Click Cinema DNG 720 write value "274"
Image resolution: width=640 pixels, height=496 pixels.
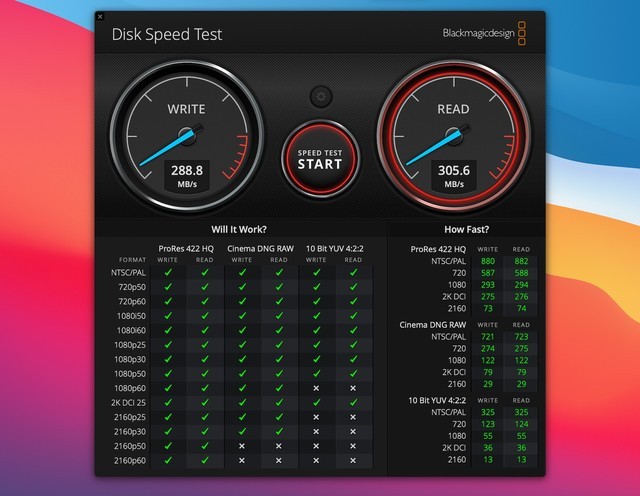coord(488,348)
